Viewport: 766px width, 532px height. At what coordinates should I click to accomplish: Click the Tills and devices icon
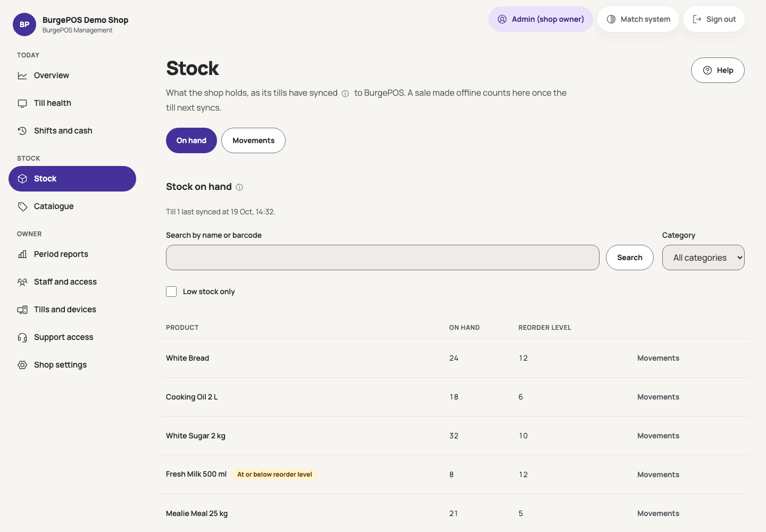(22, 310)
